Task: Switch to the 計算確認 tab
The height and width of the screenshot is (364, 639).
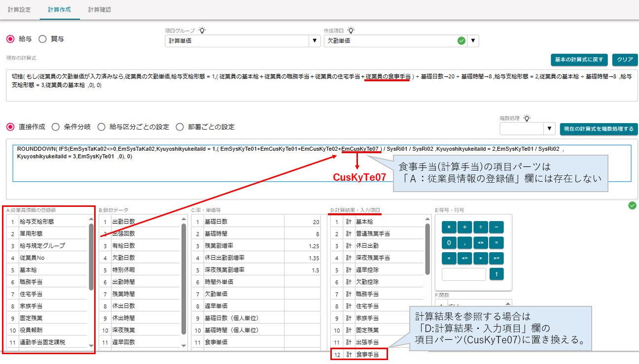Action: (x=100, y=9)
